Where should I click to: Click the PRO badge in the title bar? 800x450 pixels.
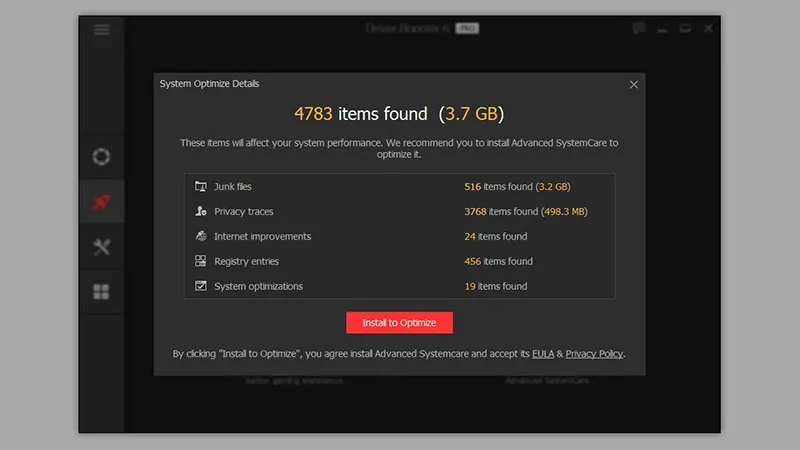(x=467, y=28)
